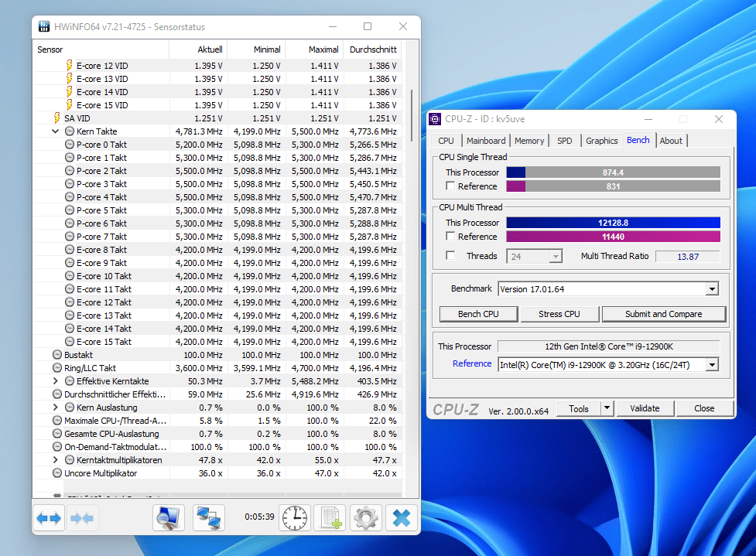Select P-core 2 Takt row

point(217,171)
